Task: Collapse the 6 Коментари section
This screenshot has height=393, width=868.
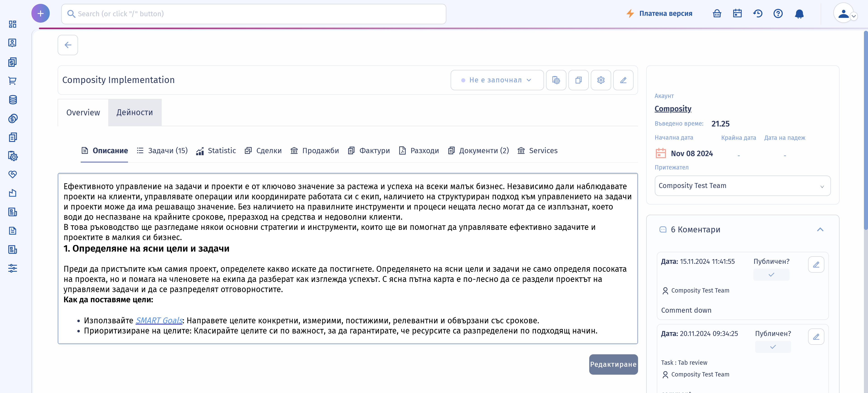Action: pyautogui.click(x=820, y=229)
